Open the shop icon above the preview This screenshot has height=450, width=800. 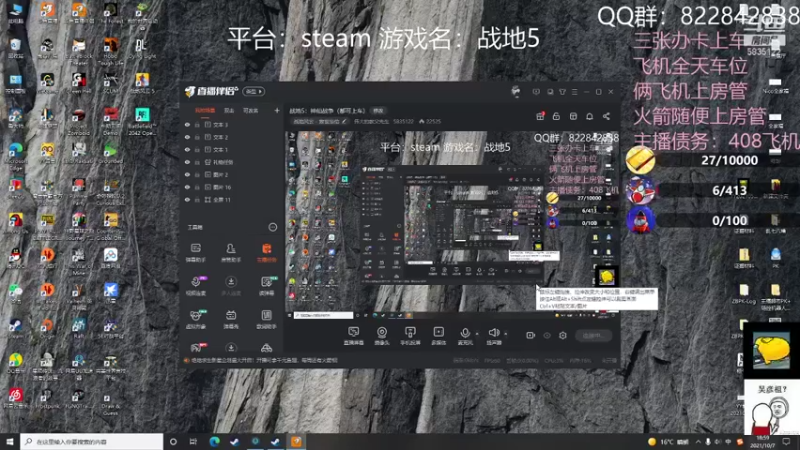[x=573, y=116]
